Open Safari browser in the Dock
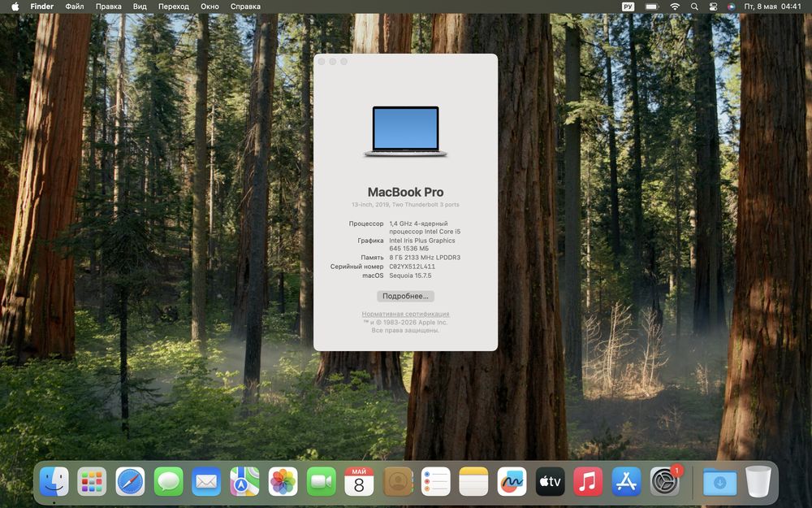The width and height of the screenshot is (812, 508). tap(130, 481)
